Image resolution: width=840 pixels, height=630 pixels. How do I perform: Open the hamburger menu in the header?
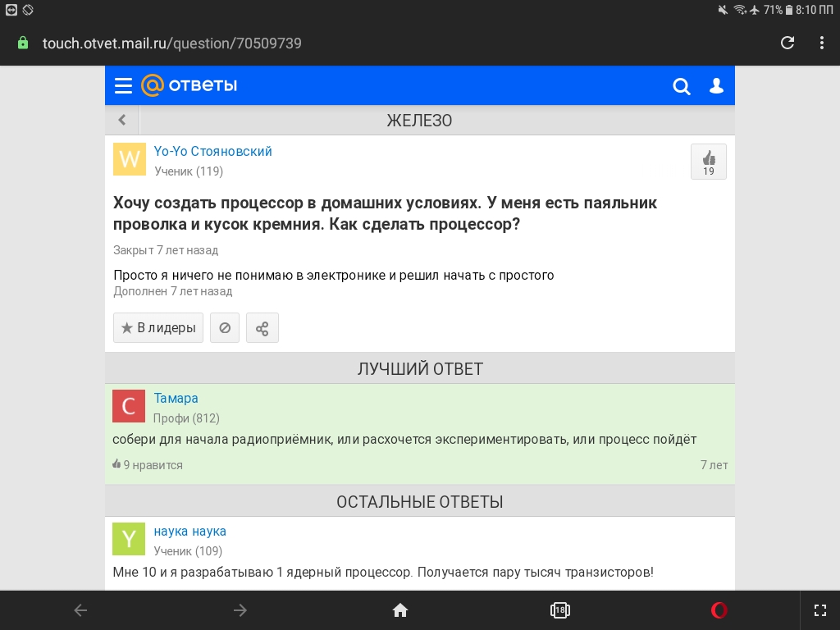coord(123,86)
